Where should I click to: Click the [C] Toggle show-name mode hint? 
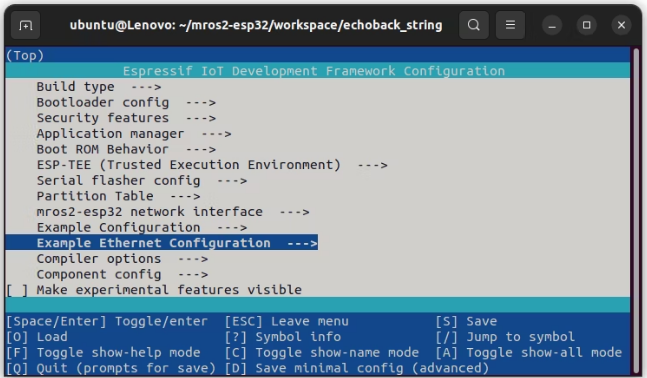pyautogui.click(x=322, y=353)
